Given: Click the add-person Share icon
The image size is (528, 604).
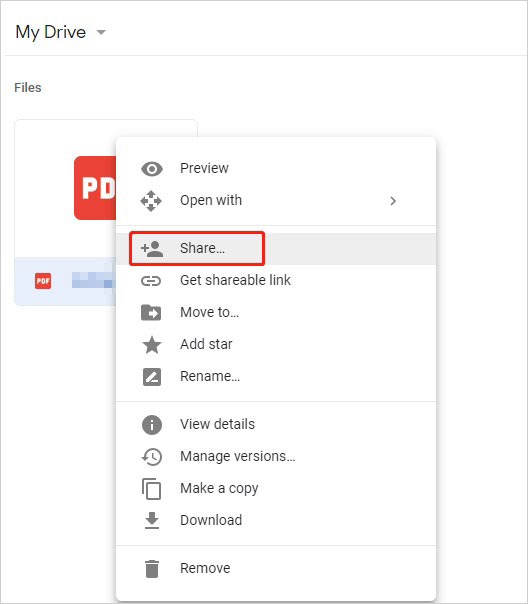Looking at the screenshot, I should [152, 249].
